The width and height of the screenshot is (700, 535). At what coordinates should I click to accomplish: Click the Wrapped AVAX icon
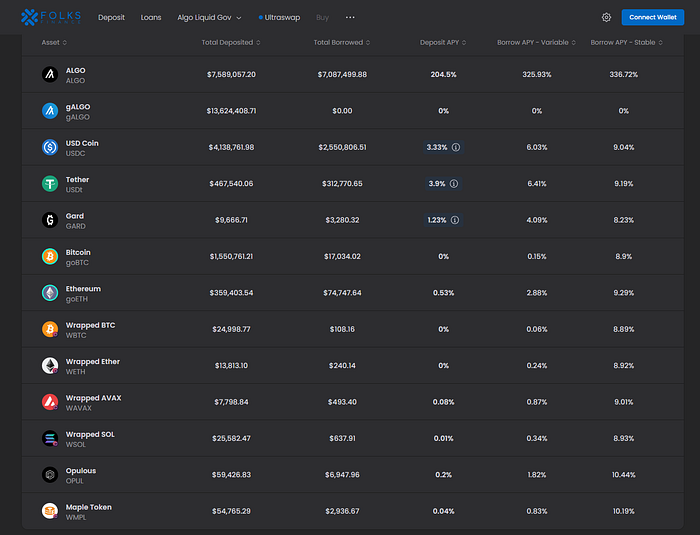(x=50, y=402)
